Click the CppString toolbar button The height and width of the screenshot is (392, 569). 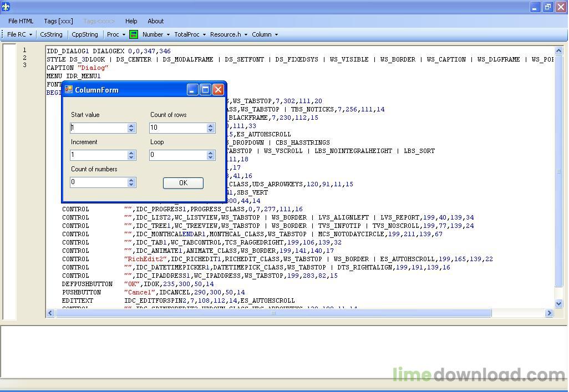[85, 34]
